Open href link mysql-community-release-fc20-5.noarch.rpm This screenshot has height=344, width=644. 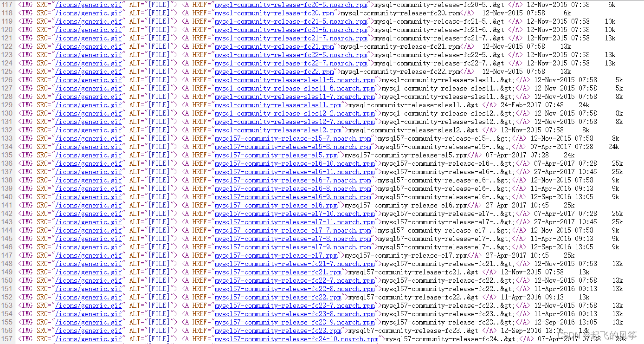click(x=291, y=5)
